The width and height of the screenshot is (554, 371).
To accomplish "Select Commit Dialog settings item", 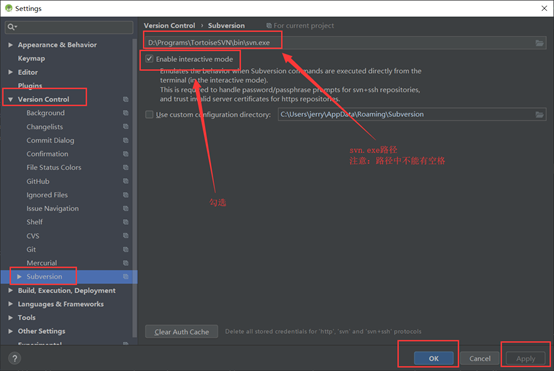I will pos(50,140).
